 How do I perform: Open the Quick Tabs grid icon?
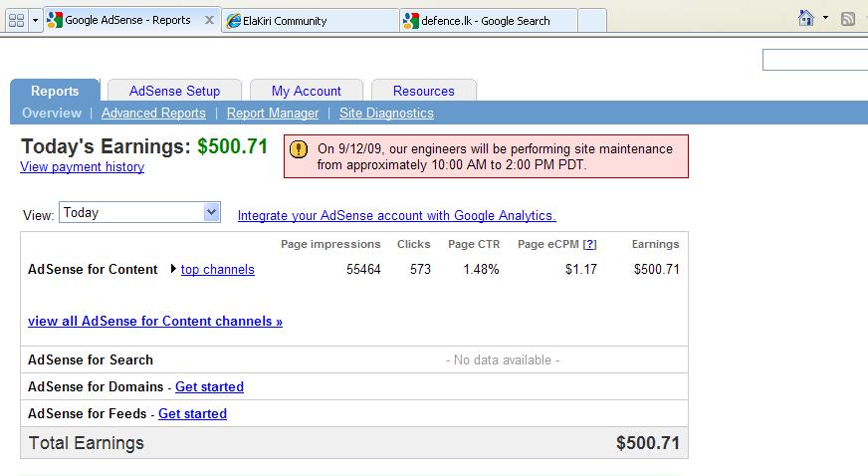pos(17,21)
